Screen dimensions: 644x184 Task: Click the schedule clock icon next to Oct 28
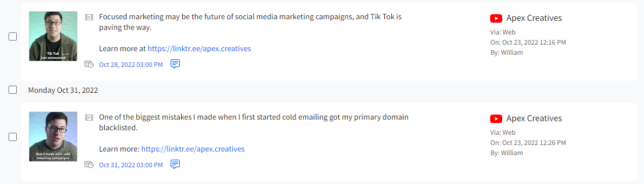[x=89, y=64]
